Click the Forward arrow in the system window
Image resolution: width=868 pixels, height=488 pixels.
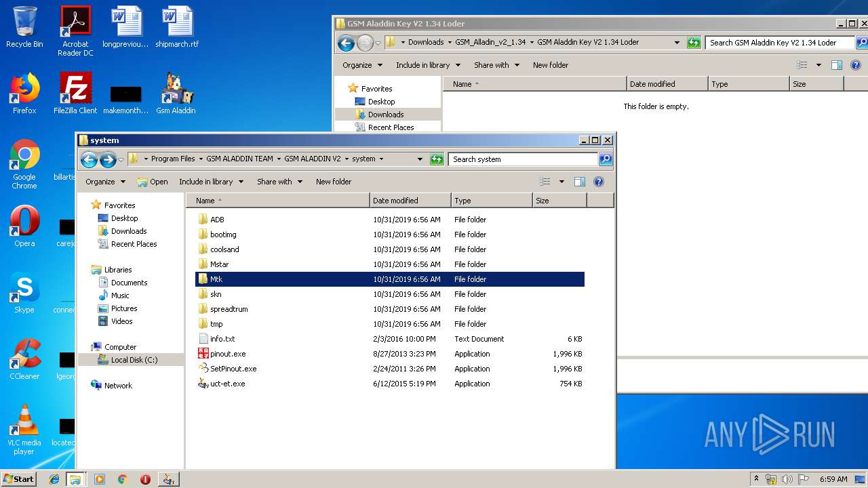tap(108, 159)
